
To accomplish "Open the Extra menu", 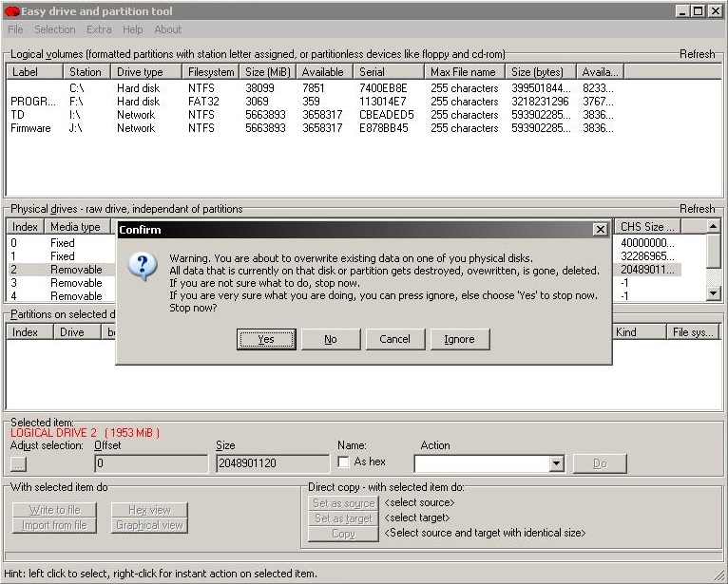I will (x=99, y=29).
